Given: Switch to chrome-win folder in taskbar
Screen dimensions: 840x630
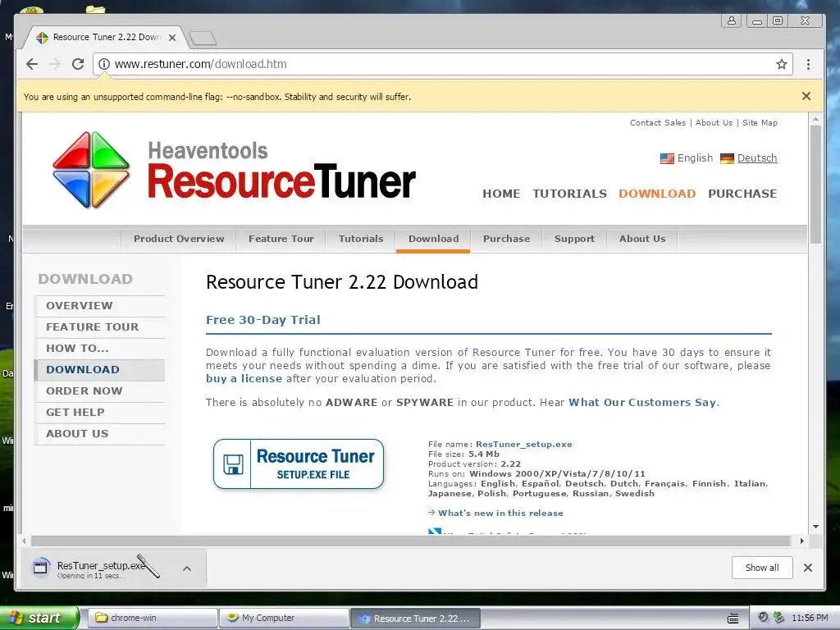Looking at the screenshot, I should pos(152,619).
